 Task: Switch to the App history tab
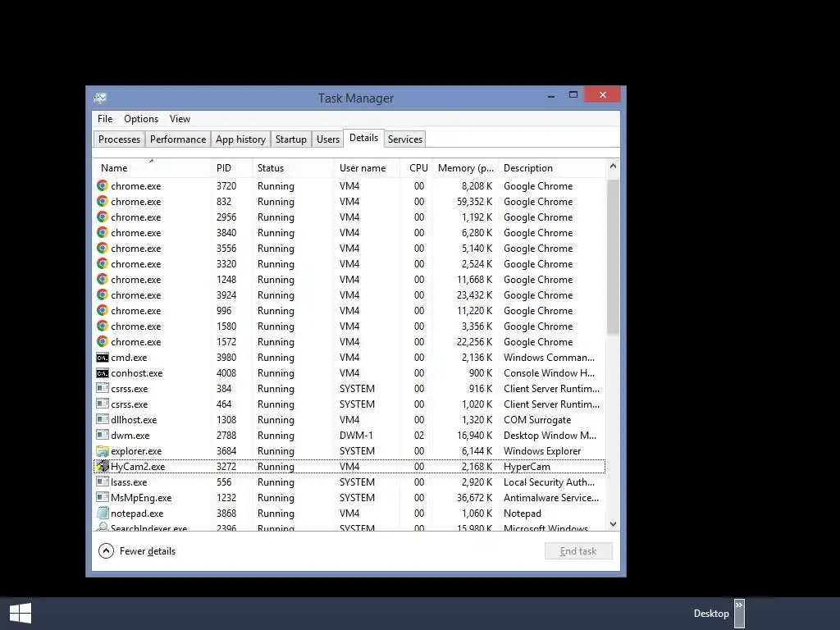point(240,139)
